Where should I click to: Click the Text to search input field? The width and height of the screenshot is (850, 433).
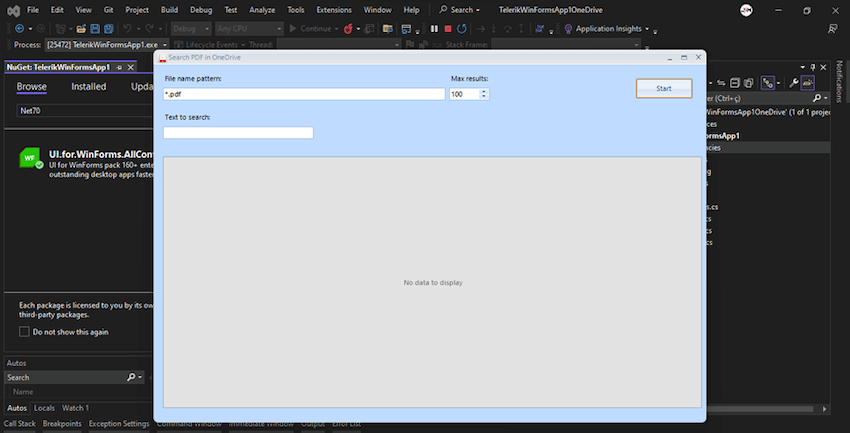[239, 133]
